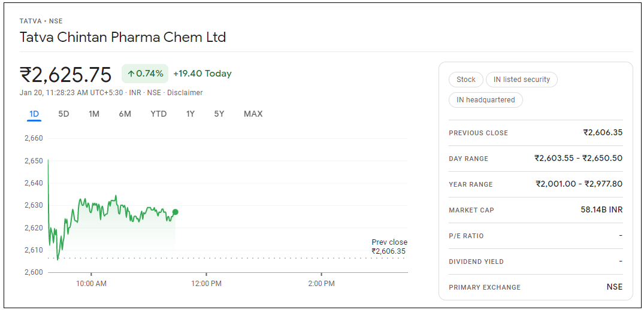Click the 2,610 y-axis label
644x310 pixels.
pos(34,250)
